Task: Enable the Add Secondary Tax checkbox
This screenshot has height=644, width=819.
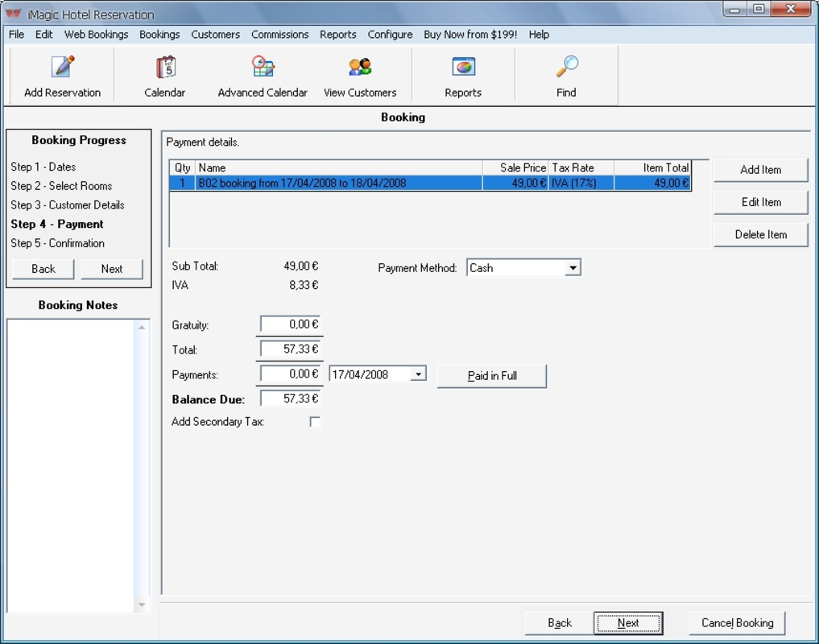Action: point(315,422)
